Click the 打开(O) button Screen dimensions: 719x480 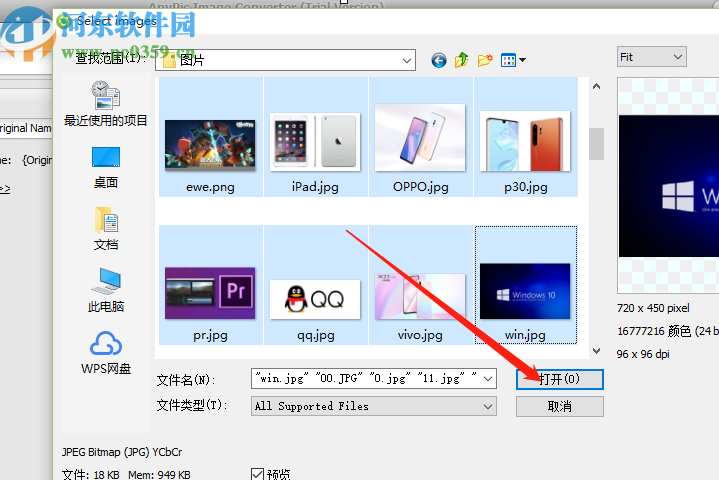click(559, 379)
